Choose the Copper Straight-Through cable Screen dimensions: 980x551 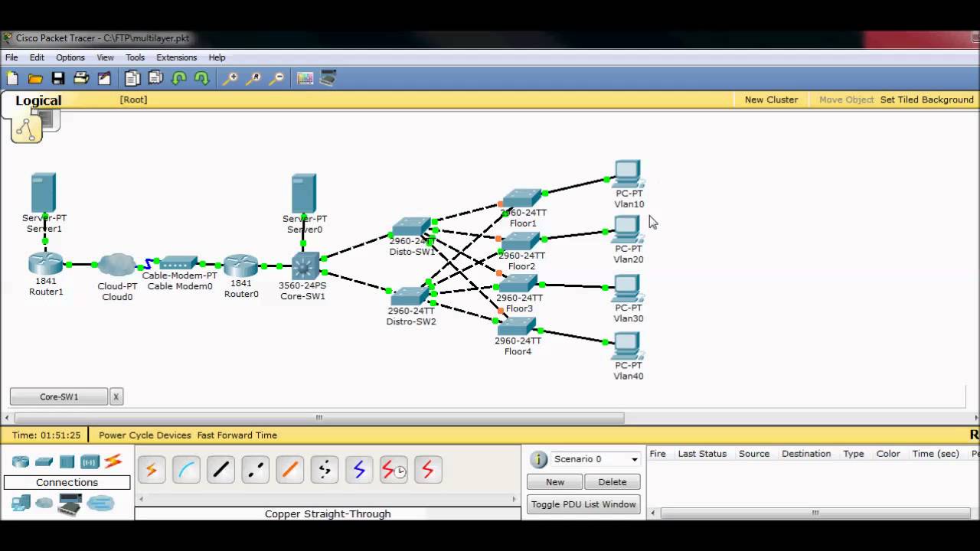tap(220, 469)
